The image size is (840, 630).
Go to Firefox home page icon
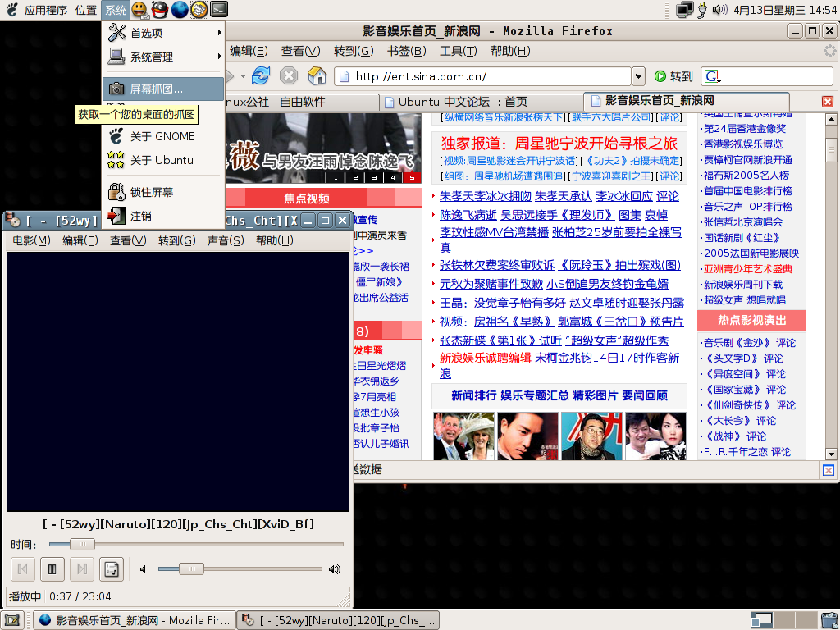(x=317, y=76)
